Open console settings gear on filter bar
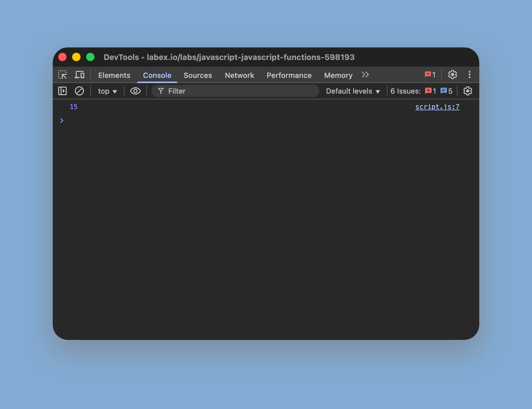This screenshot has height=409, width=532. 467,91
